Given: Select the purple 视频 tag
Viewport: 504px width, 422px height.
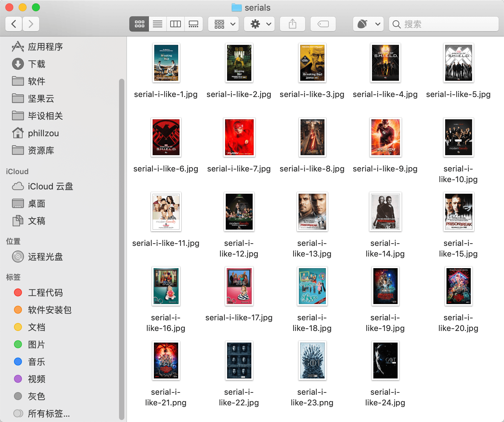Looking at the screenshot, I should click(30, 379).
